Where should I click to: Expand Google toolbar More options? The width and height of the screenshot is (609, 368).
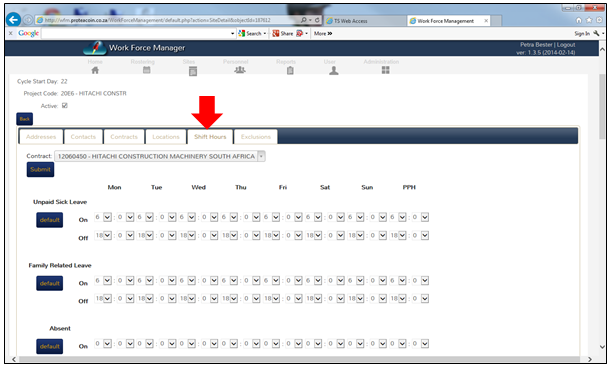click(x=323, y=33)
